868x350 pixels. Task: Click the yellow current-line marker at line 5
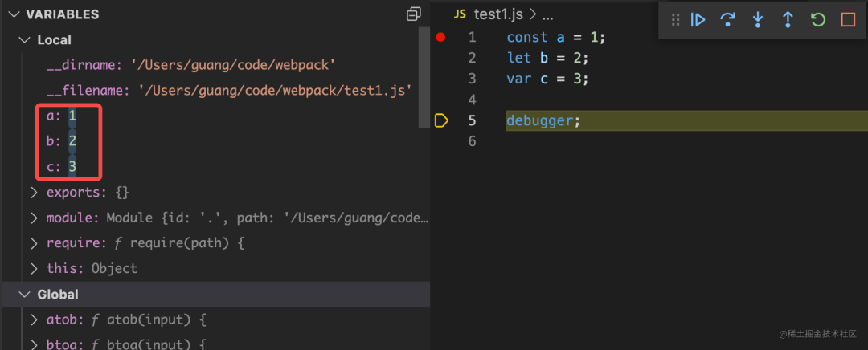tap(441, 120)
